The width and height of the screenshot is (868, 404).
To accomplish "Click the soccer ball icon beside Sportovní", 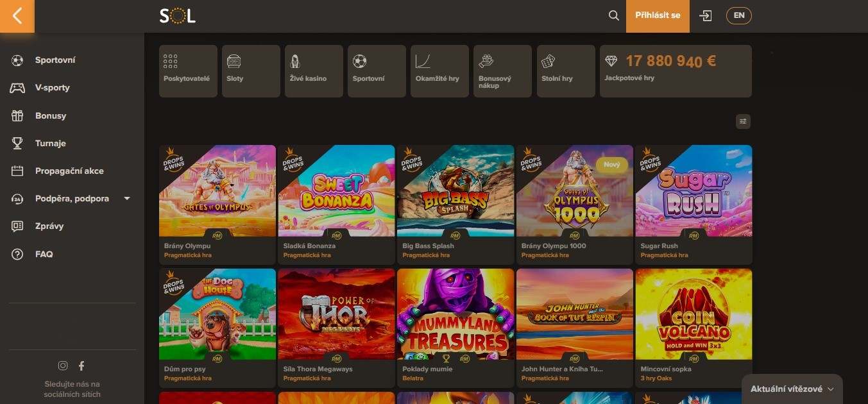I will tap(17, 60).
